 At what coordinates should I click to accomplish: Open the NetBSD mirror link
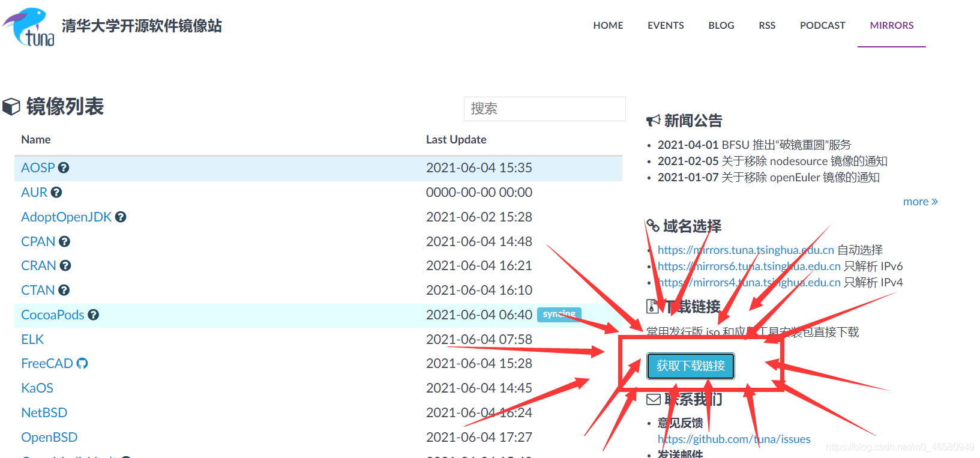click(44, 413)
